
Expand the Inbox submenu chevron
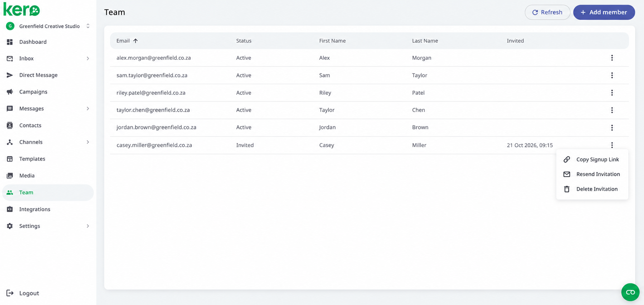[88, 58]
